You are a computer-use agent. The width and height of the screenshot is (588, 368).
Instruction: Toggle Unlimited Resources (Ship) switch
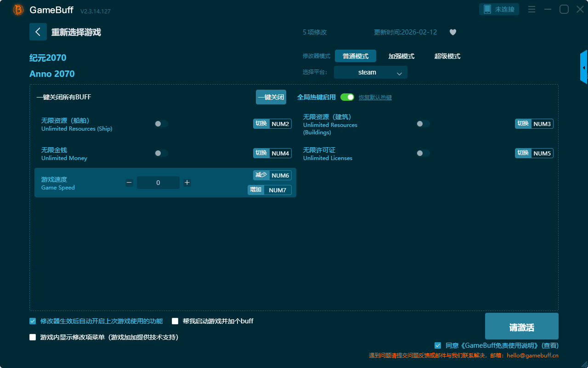coord(161,124)
